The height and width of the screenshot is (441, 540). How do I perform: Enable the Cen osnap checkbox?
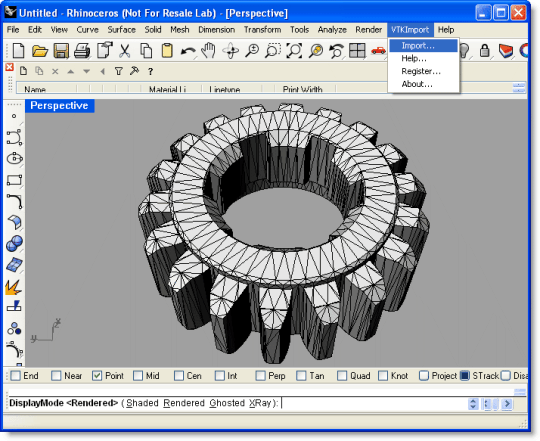point(179,376)
